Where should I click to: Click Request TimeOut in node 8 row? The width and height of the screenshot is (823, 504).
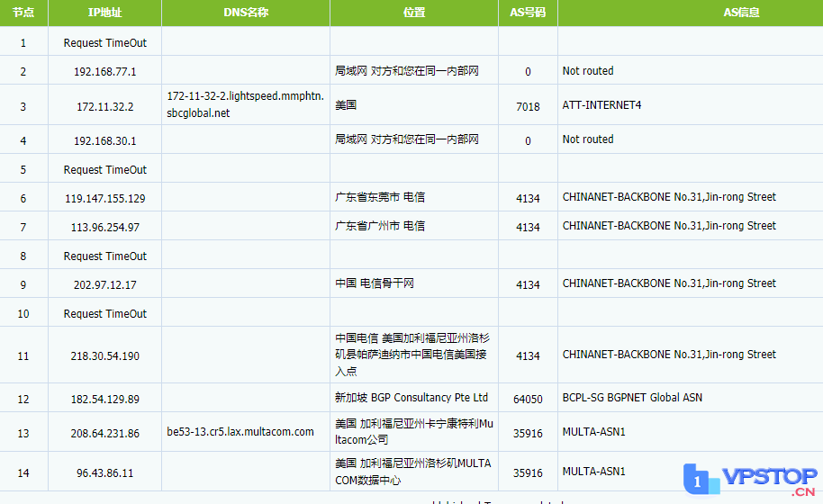[x=105, y=256]
